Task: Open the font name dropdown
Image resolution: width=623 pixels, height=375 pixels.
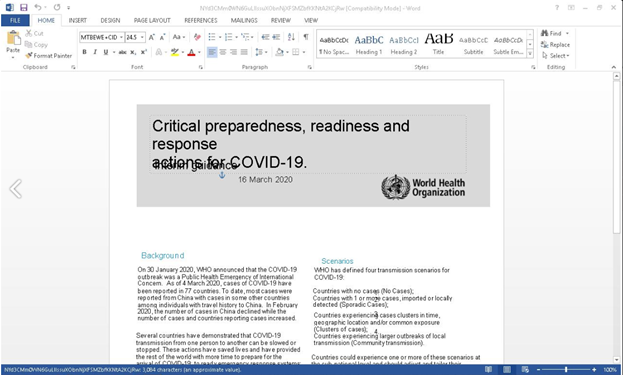Action: [x=122, y=37]
